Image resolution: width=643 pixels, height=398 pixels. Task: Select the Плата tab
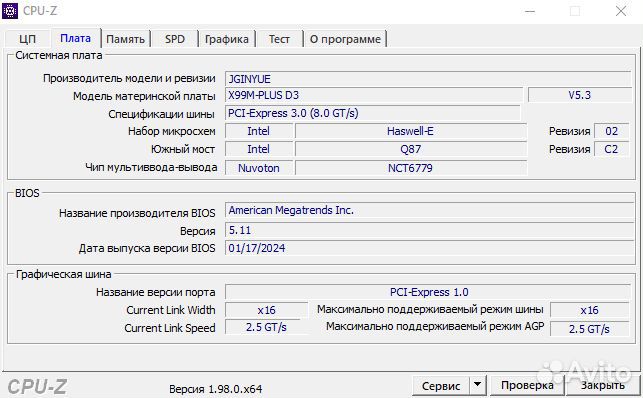[75, 38]
